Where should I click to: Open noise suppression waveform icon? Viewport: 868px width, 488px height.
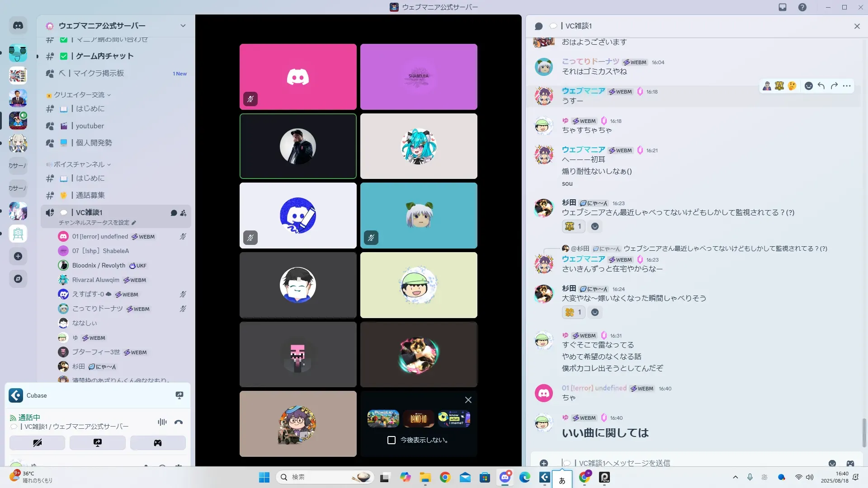(162, 422)
